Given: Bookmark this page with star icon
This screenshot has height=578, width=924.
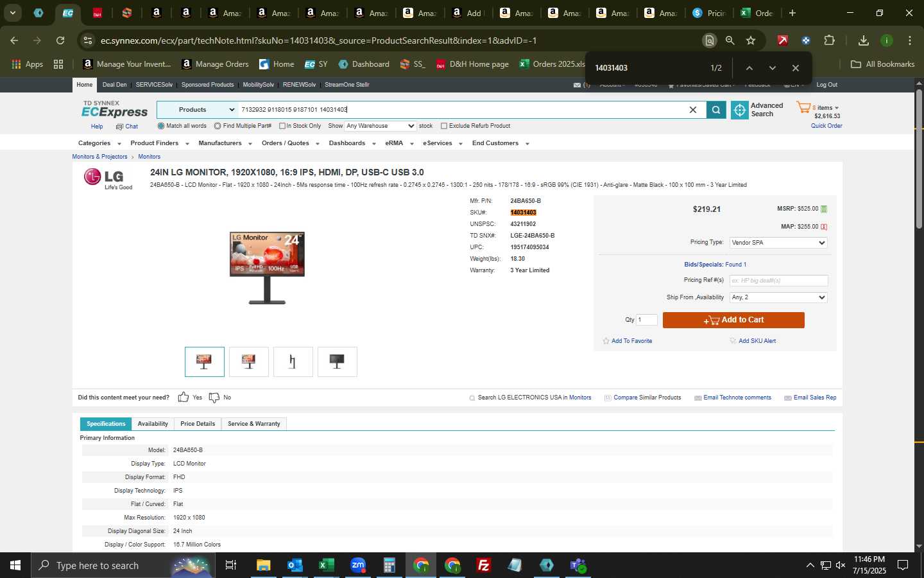Looking at the screenshot, I should click(751, 40).
